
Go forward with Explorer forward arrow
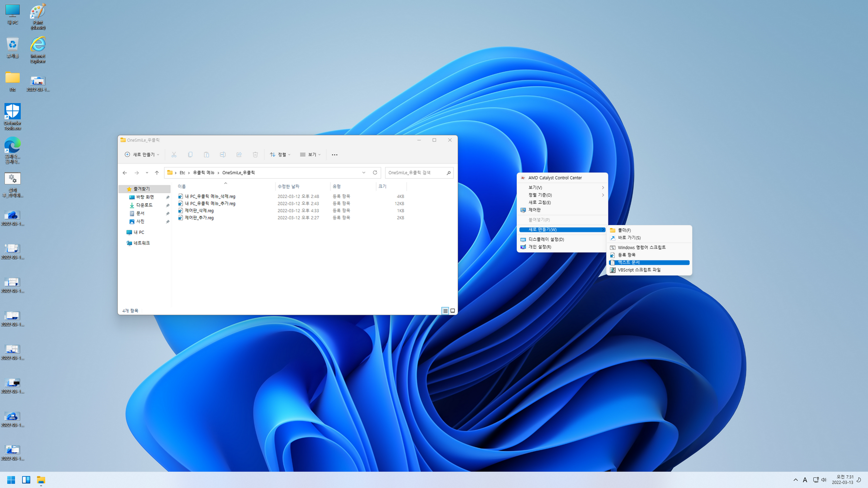point(137,172)
